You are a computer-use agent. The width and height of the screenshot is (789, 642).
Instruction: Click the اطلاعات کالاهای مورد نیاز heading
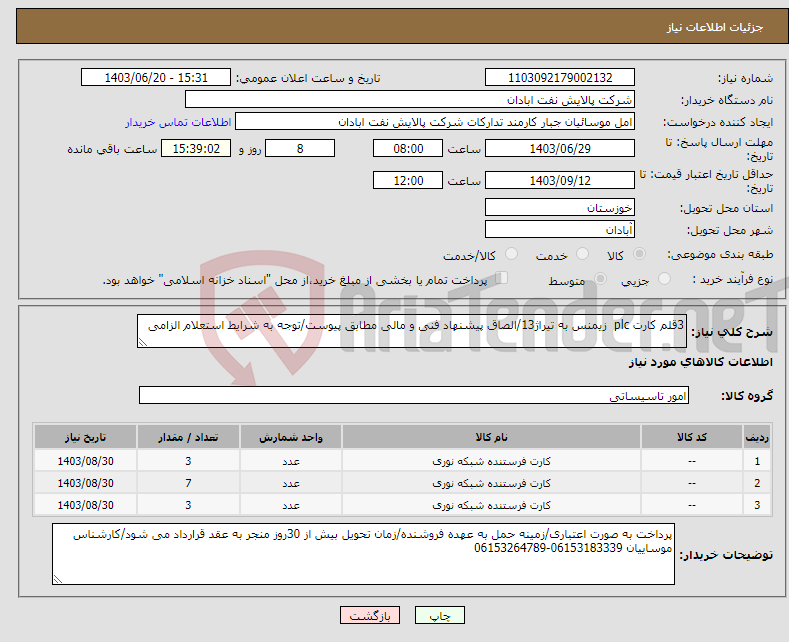click(x=700, y=362)
